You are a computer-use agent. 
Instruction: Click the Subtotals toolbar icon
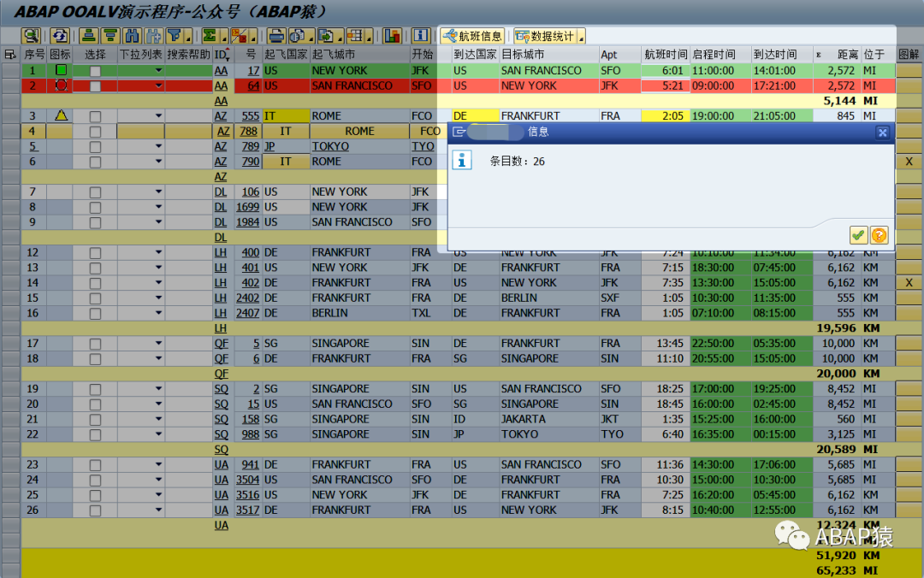[239, 36]
